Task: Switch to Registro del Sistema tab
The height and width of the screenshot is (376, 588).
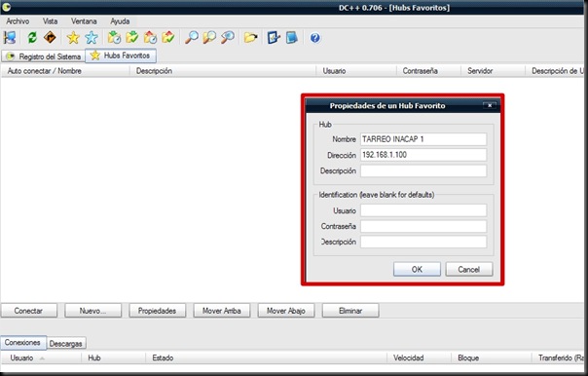Action: click(44, 56)
